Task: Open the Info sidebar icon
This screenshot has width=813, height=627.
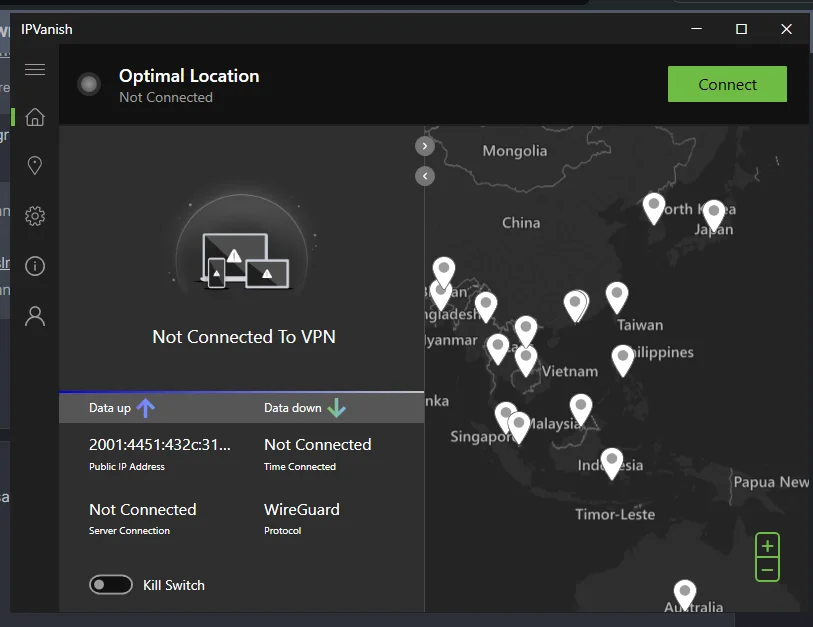Action: tap(35, 266)
